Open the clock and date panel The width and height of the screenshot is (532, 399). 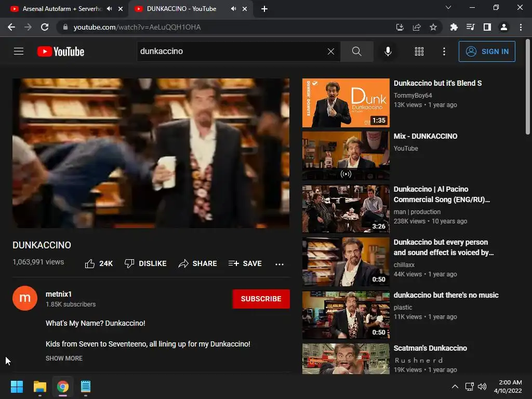(508, 387)
